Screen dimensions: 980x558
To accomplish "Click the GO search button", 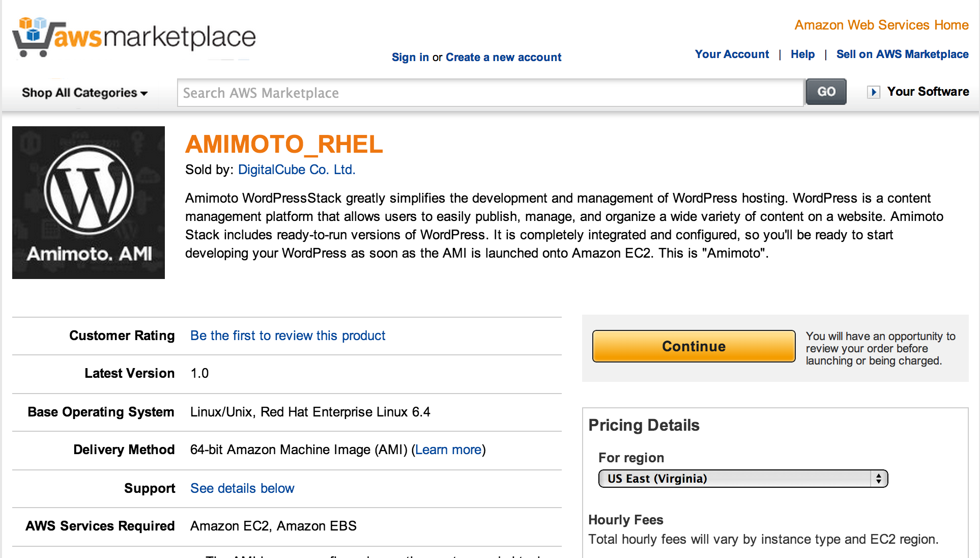I will pyautogui.click(x=826, y=92).
